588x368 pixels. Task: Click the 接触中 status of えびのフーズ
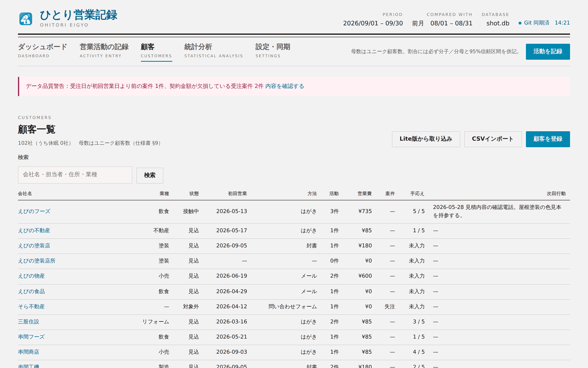(x=191, y=211)
